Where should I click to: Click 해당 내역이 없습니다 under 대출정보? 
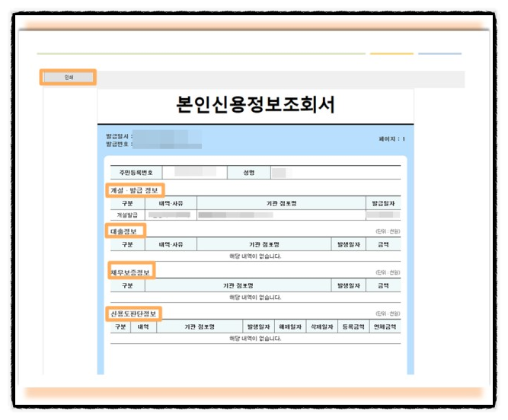point(255,256)
